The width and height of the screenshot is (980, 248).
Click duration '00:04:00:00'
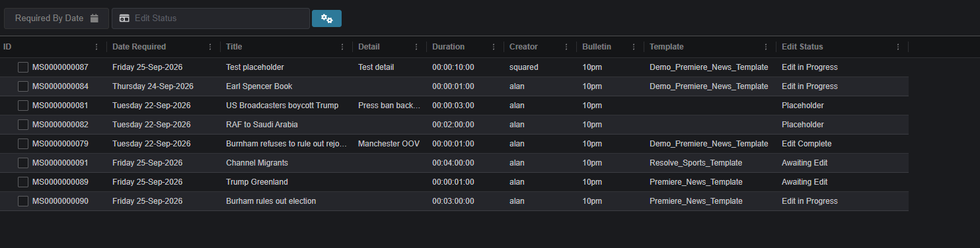(x=453, y=163)
